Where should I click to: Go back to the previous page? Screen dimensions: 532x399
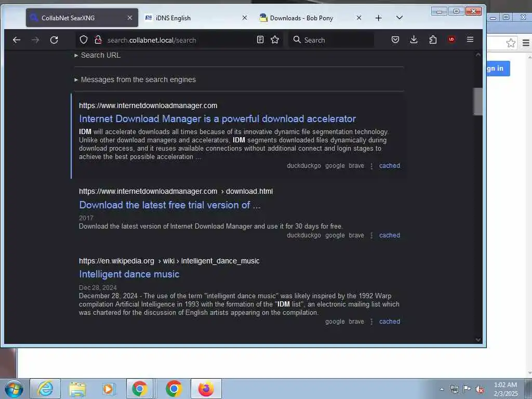[17, 40]
